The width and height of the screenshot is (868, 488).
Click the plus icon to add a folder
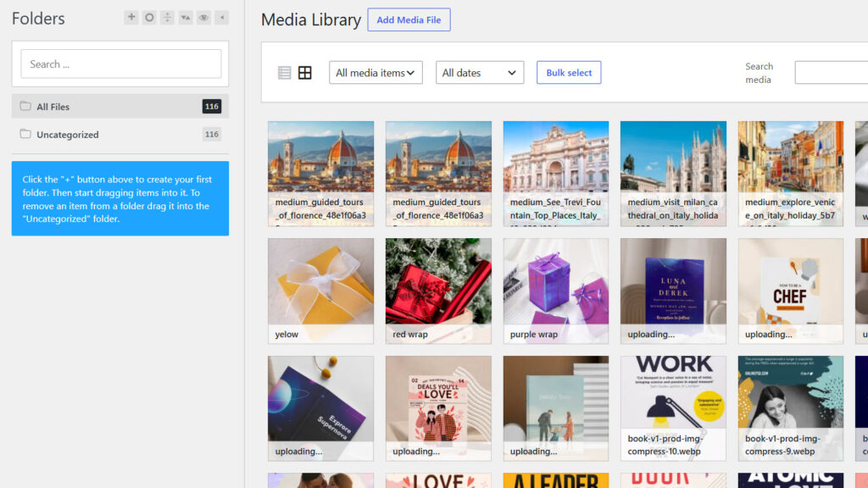[131, 18]
